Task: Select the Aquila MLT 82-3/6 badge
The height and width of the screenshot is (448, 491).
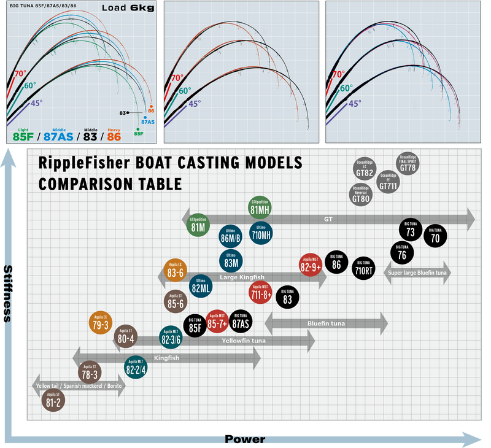Action: click(x=171, y=337)
